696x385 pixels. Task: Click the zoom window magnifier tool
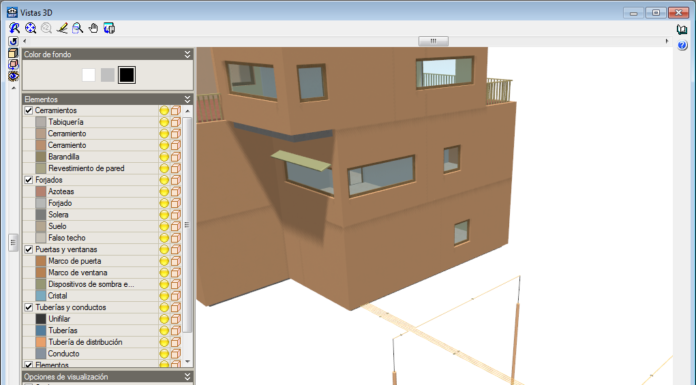click(x=77, y=28)
